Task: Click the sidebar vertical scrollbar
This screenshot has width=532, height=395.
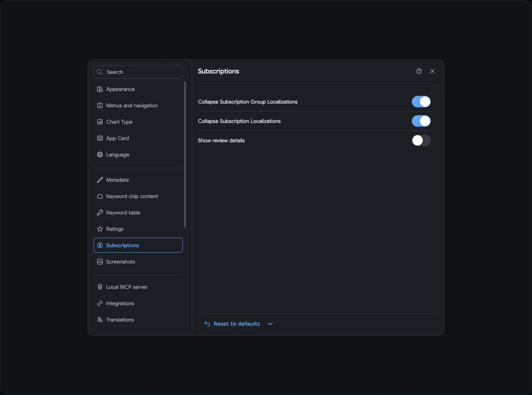Action: coord(185,155)
